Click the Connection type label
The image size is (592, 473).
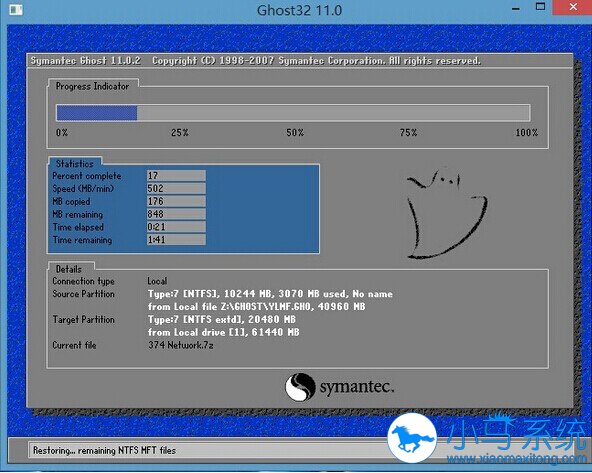click(x=83, y=281)
